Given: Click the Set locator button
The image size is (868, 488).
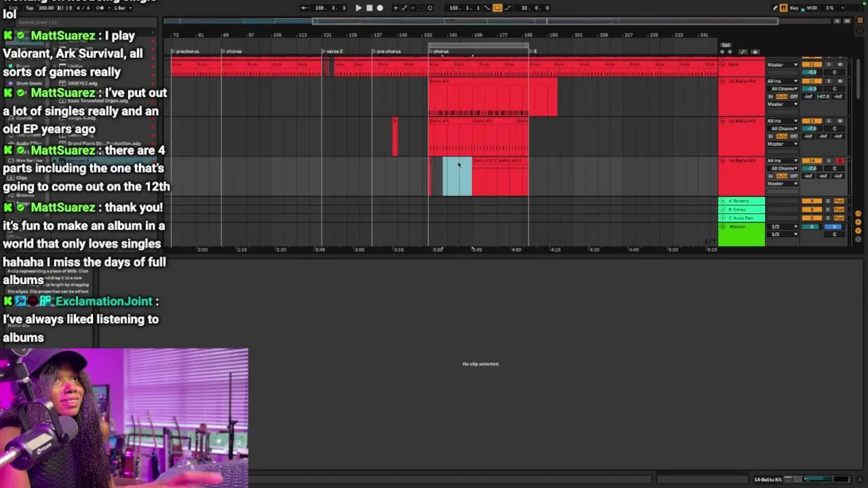Looking at the screenshot, I should (726, 45).
